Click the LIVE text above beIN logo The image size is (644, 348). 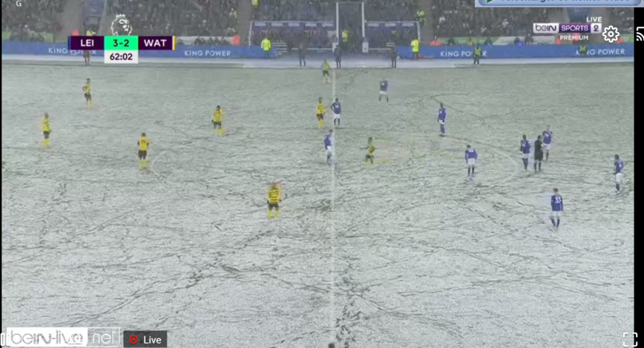[x=594, y=19]
